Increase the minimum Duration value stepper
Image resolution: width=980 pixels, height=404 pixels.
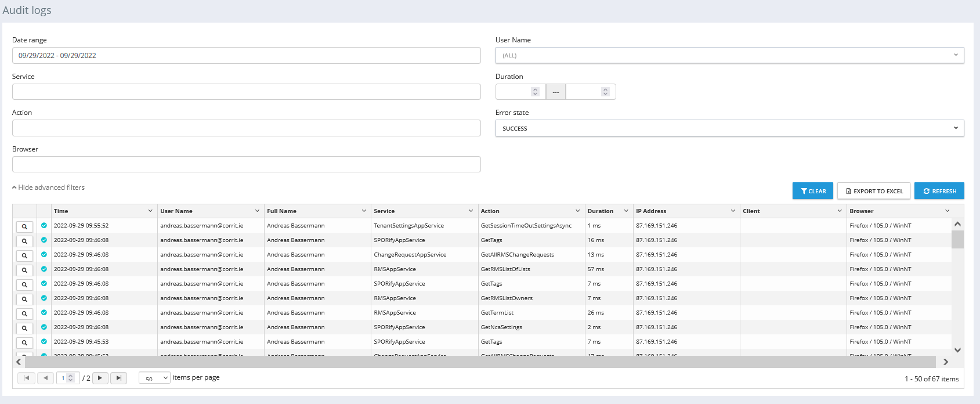(x=535, y=89)
